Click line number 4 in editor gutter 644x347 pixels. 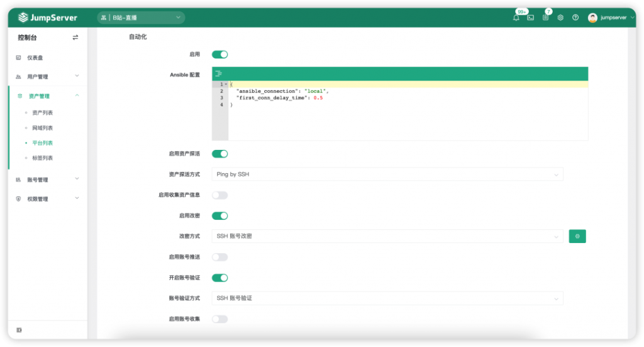(221, 105)
